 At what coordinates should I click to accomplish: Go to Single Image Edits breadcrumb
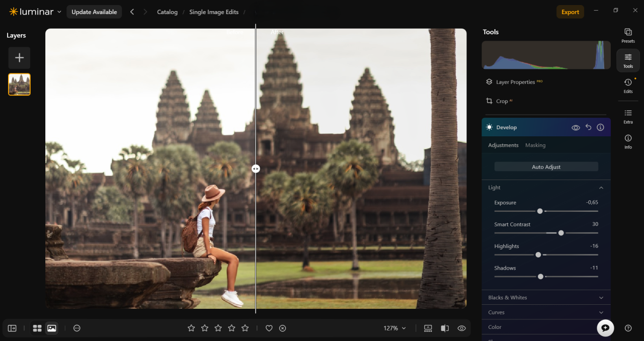(214, 12)
